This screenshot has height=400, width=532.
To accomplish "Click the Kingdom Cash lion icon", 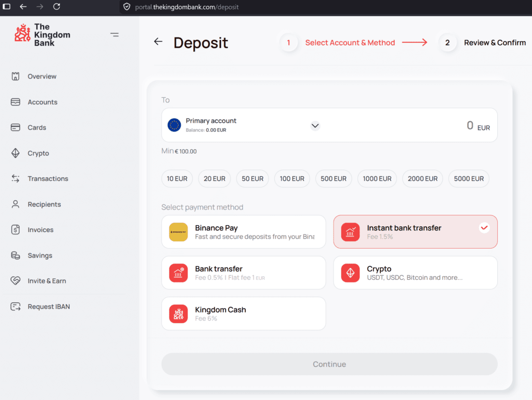I will click(179, 314).
